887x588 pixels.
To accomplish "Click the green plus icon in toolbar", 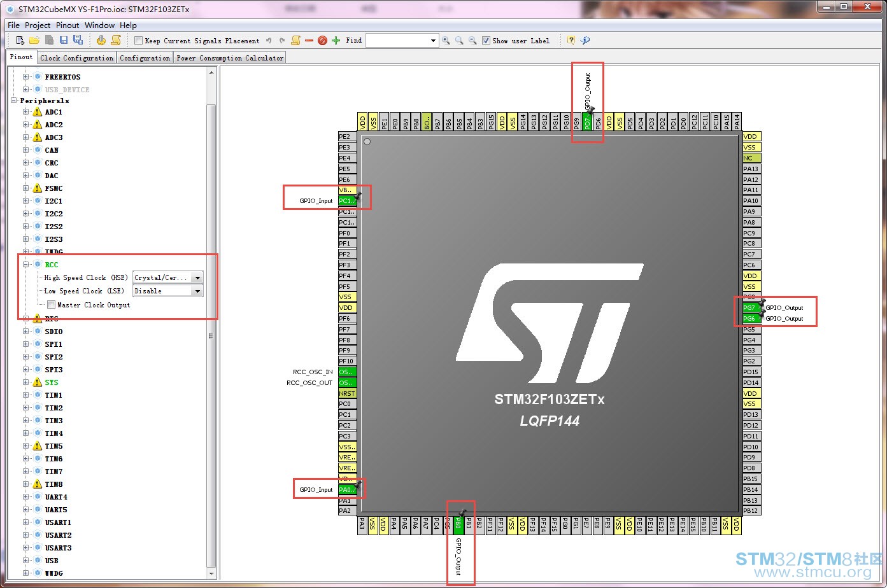I will [336, 40].
